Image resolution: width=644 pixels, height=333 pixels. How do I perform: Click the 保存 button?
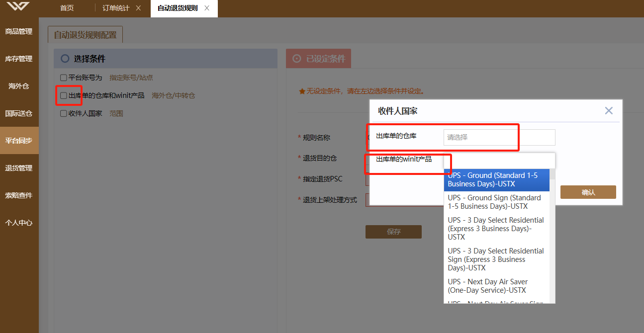[393, 232]
